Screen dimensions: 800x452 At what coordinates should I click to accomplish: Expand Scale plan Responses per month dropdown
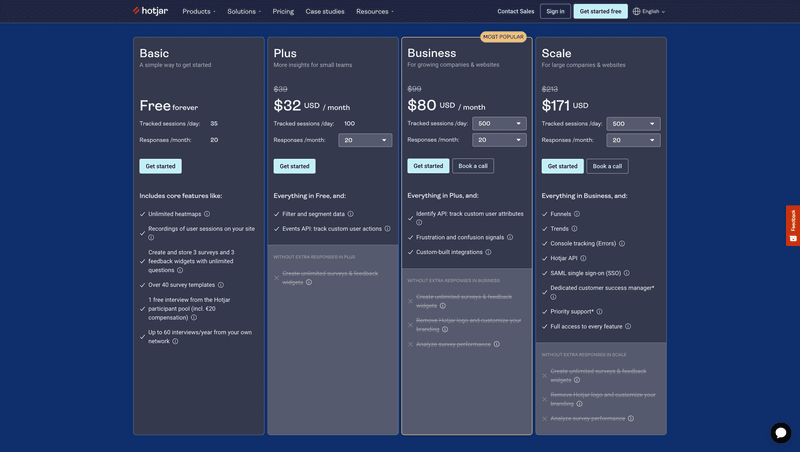pyautogui.click(x=633, y=140)
